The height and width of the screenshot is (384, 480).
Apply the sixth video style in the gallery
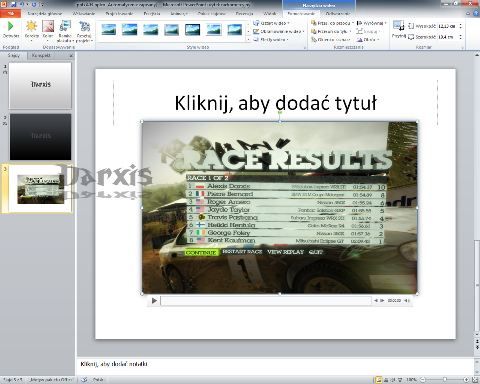(214, 30)
